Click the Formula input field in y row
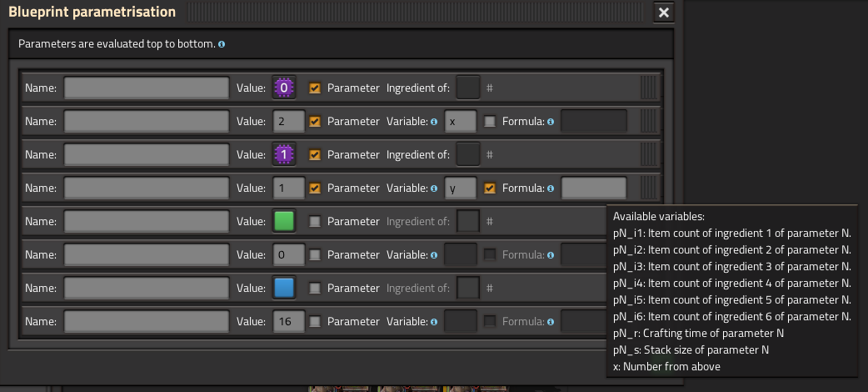 click(593, 188)
